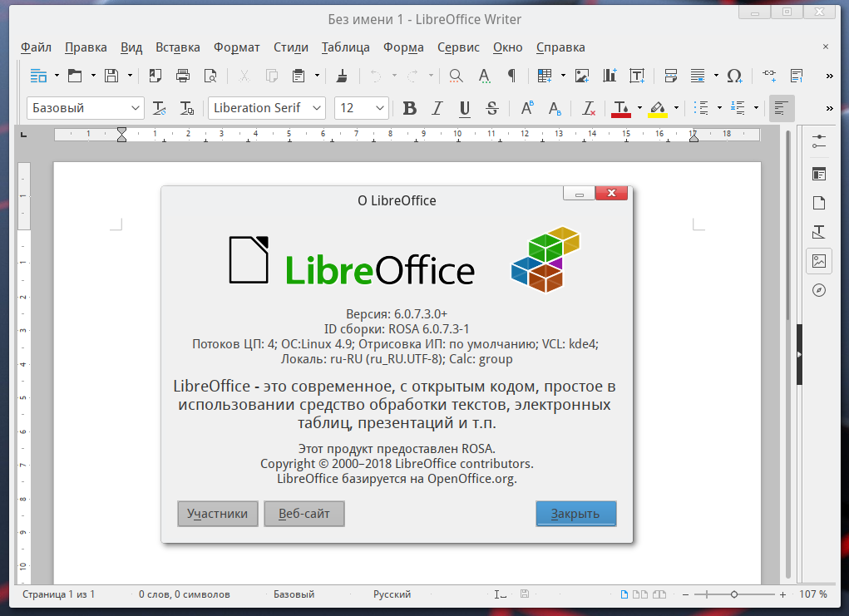Toggle Bold formatting
Viewport: 849px width, 616px height.
[x=410, y=108]
